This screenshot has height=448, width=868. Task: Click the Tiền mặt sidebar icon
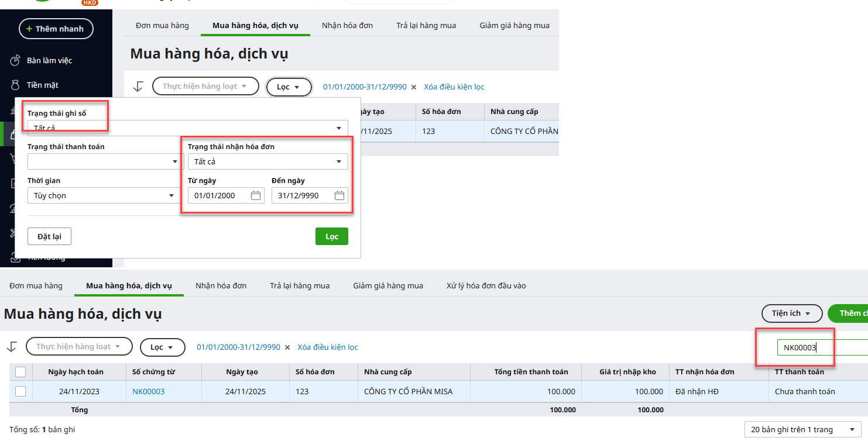point(16,85)
